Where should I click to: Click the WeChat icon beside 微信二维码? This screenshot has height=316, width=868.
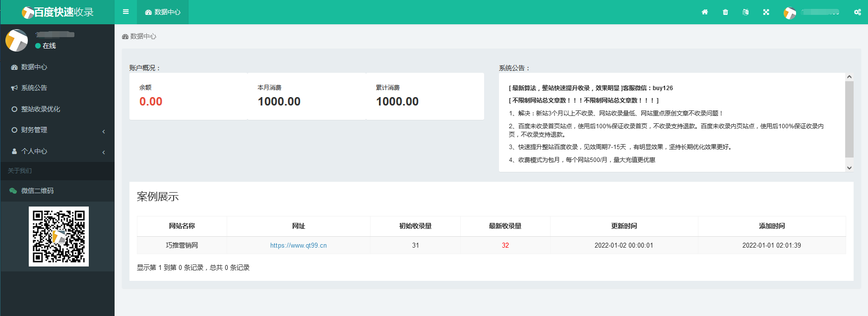(x=13, y=191)
